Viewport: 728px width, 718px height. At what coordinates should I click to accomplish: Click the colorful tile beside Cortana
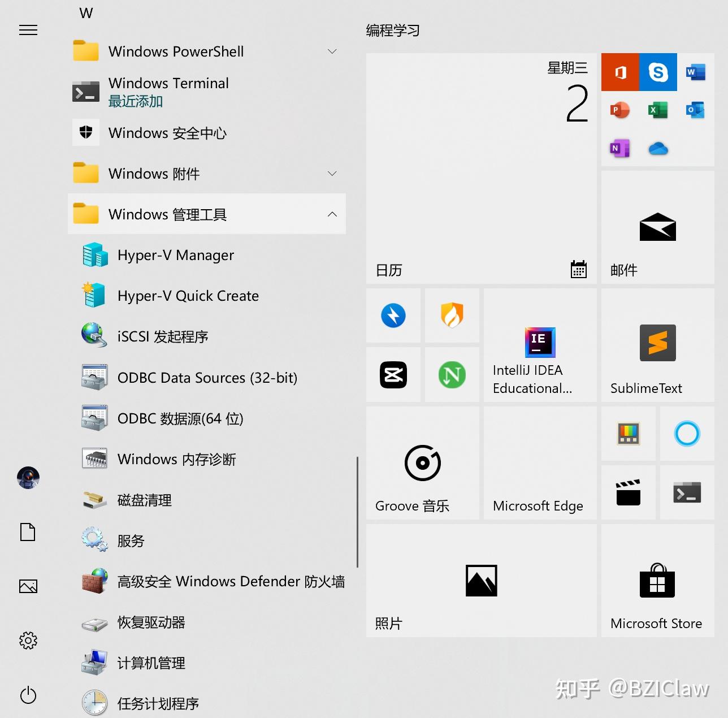(x=629, y=433)
